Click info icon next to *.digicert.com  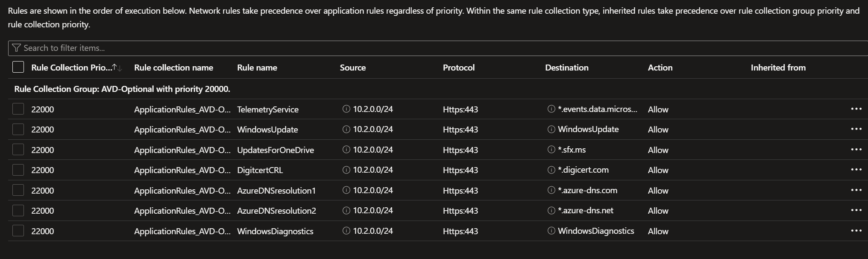(x=551, y=170)
